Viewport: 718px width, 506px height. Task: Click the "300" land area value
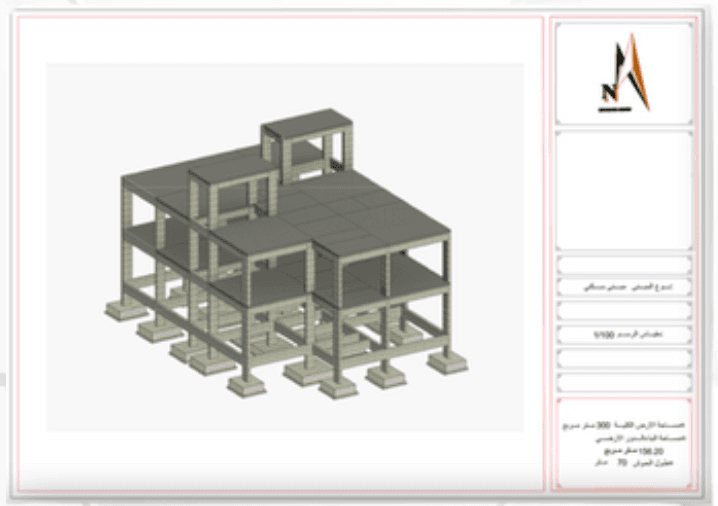click(x=604, y=425)
